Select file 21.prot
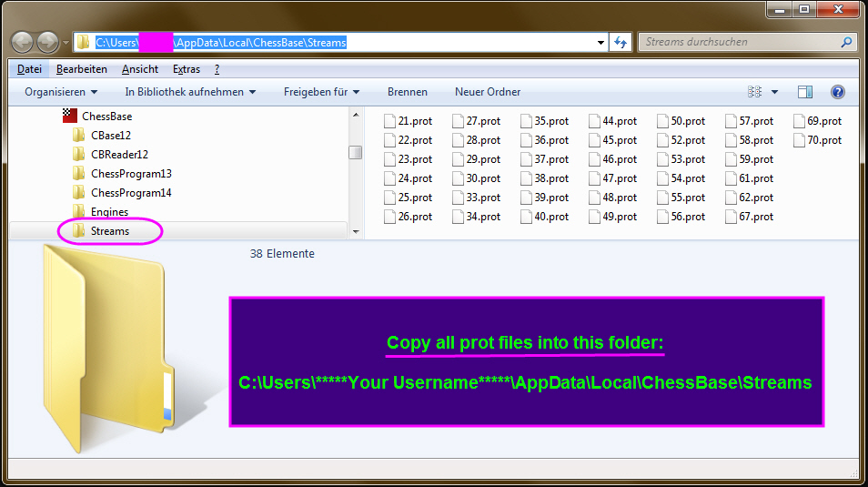Viewport: 868px width, 487px height. pyautogui.click(x=409, y=121)
